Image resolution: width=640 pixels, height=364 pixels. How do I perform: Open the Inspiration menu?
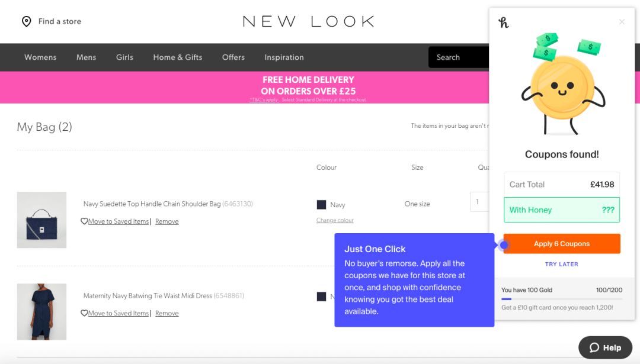point(284,57)
